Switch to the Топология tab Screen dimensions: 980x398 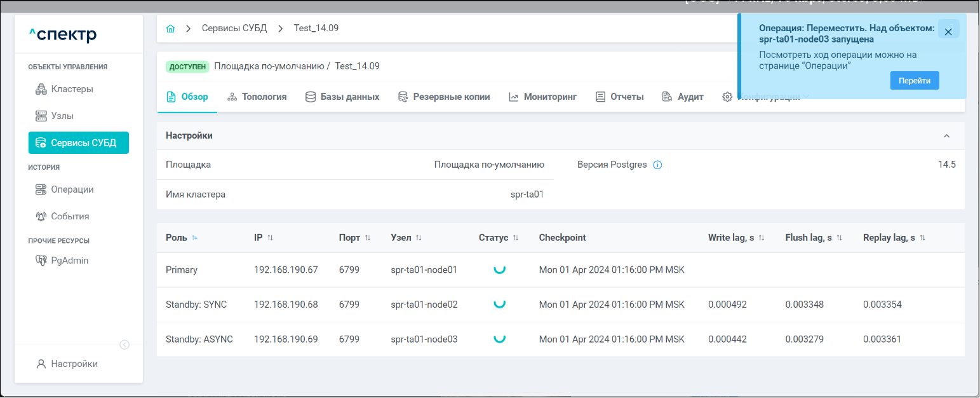[x=257, y=97]
